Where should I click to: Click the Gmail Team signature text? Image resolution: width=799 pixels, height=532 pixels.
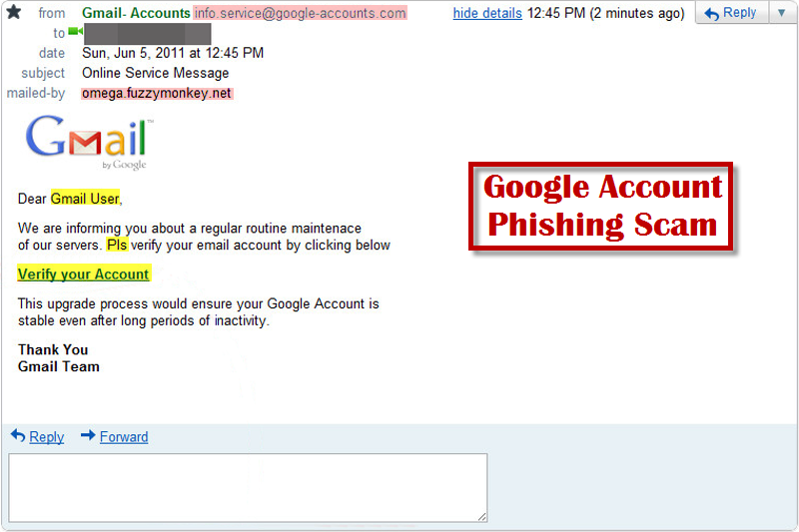tap(59, 366)
